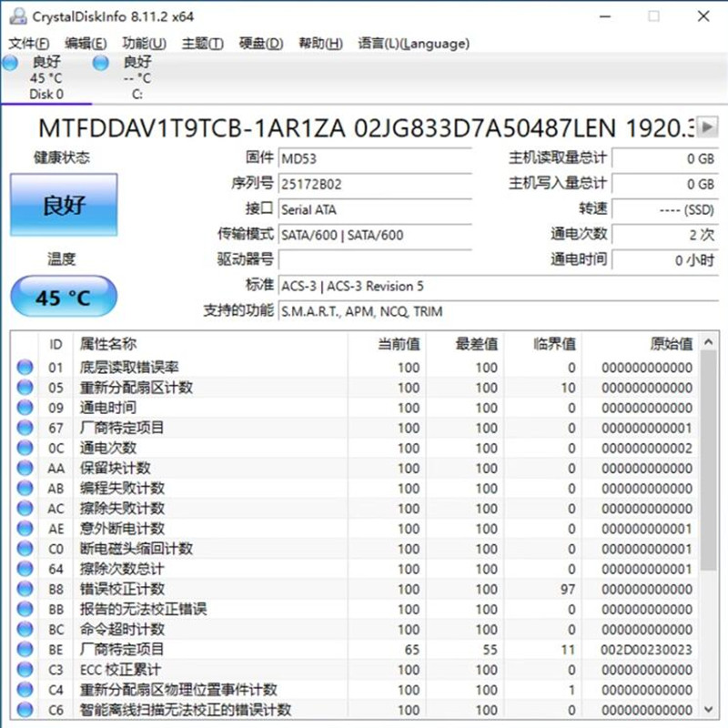Click status orb for attribute BE 厂商特定项目
The height and width of the screenshot is (728, 728).
(x=25, y=650)
